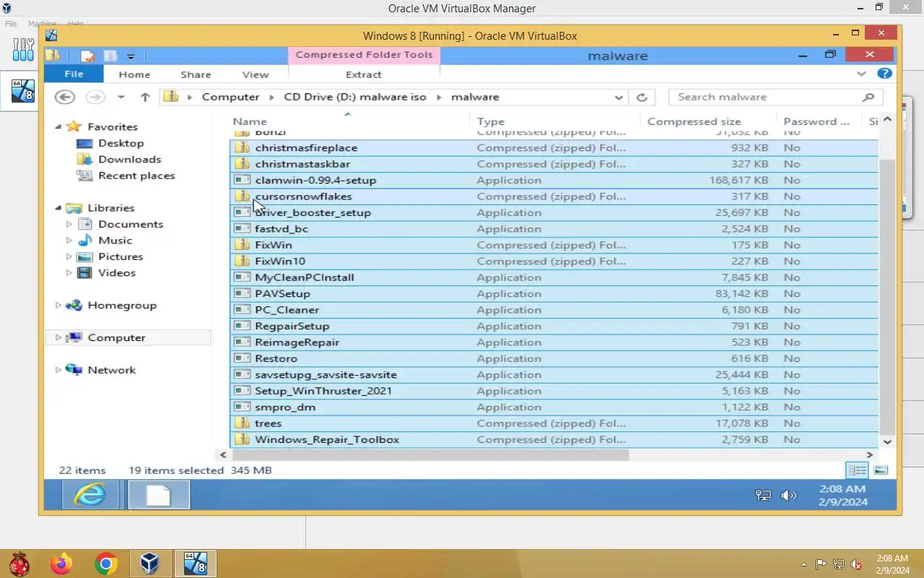Launch Firefox from host taskbar
Viewport: 924px width, 578px height.
click(x=61, y=564)
